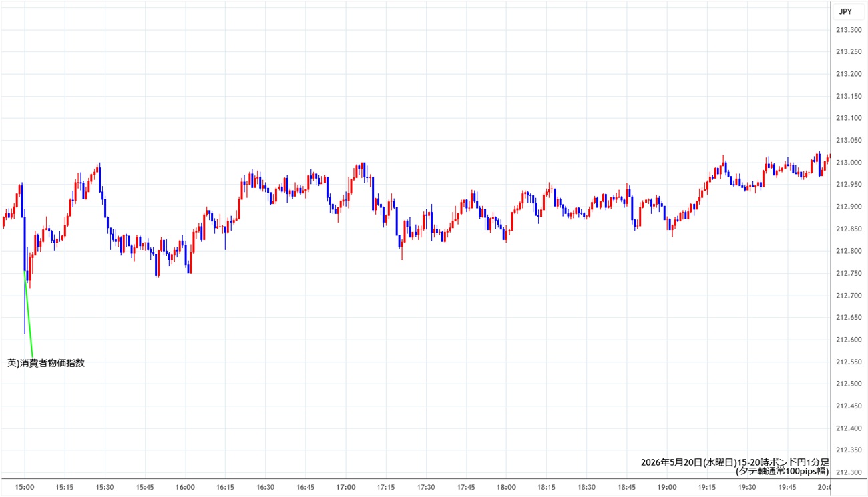Click the 17:15 time axis label

point(386,487)
